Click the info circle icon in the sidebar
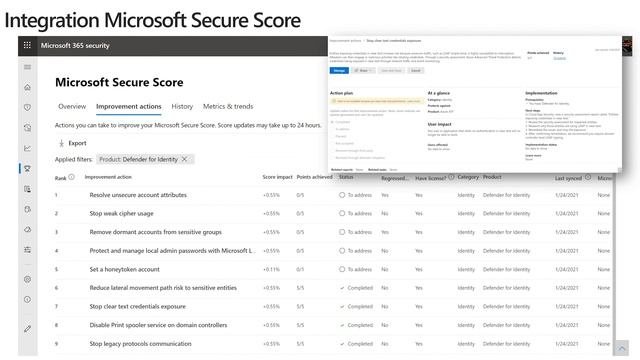Viewport: 640px width, 360px height. click(x=27, y=300)
